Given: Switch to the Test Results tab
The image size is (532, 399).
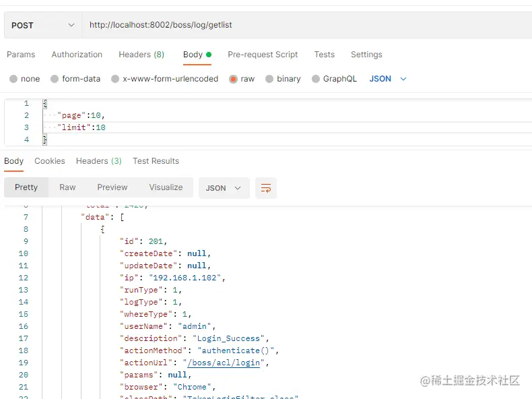Looking at the screenshot, I should [x=156, y=161].
